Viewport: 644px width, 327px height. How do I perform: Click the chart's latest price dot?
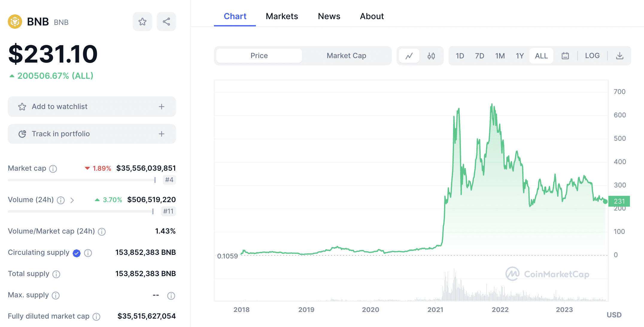[605, 202]
